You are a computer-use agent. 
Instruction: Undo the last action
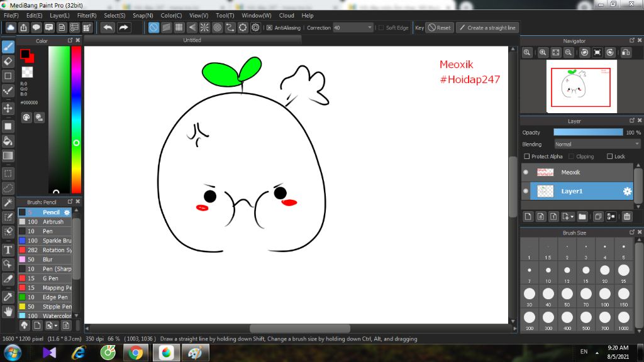pos(108,28)
